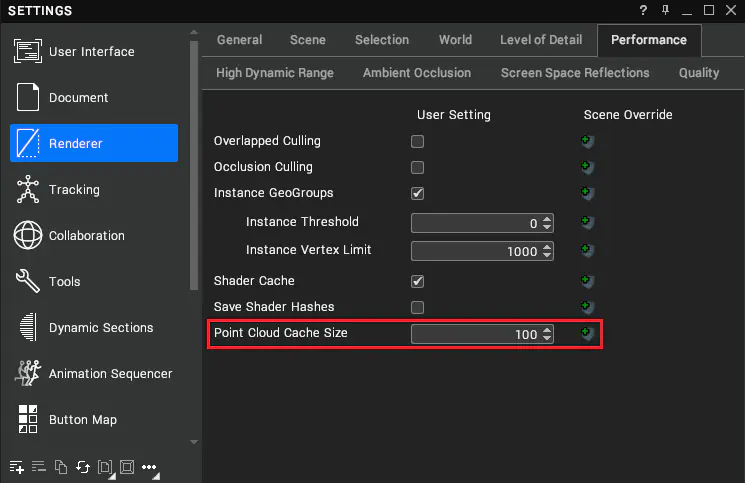Click the Overlapped Culling label
The width and height of the screenshot is (745, 483).
(x=267, y=141)
